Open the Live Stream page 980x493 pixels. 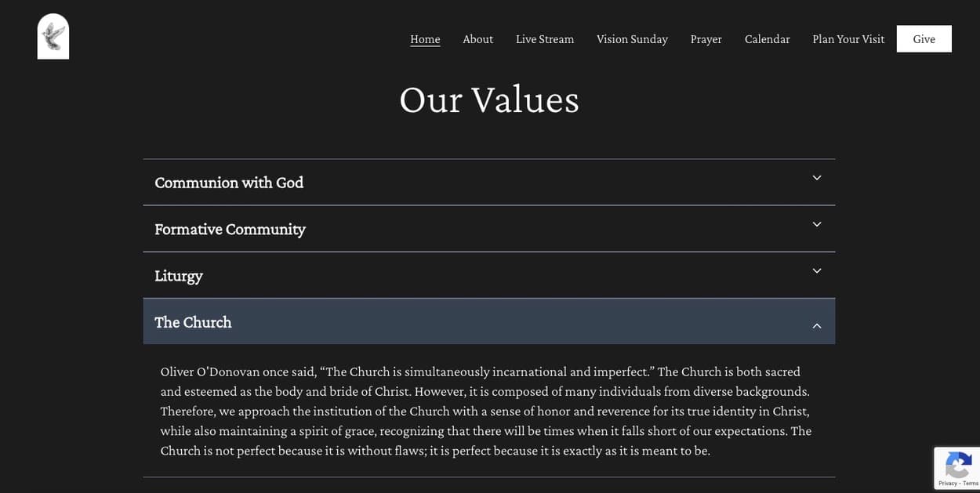pyautogui.click(x=545, y=39)
